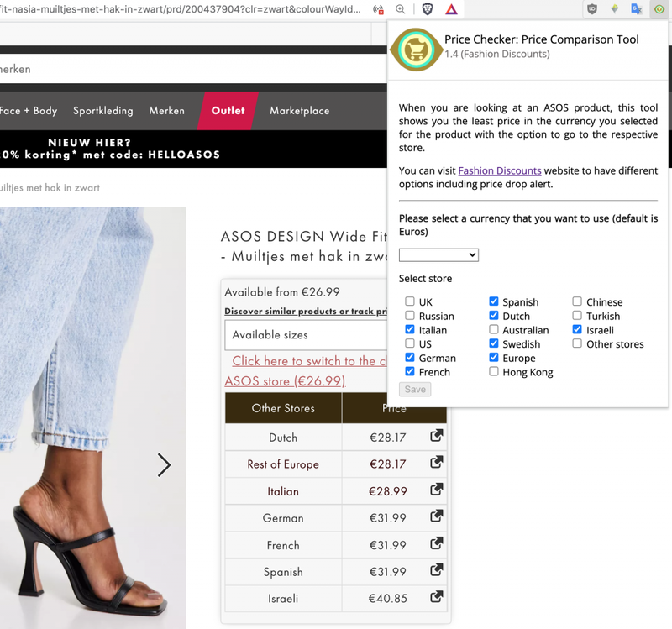Click the Available from €26.99 text
Screen dimensions: 672x629
(282, 292)
